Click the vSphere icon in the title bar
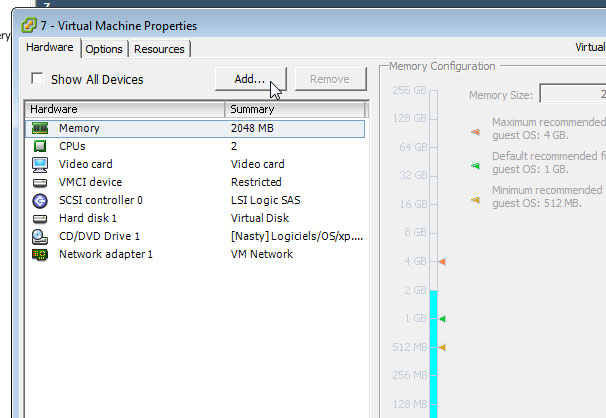Image resolution: width=606 pixels, height=418 pixels. coord(29,25)
